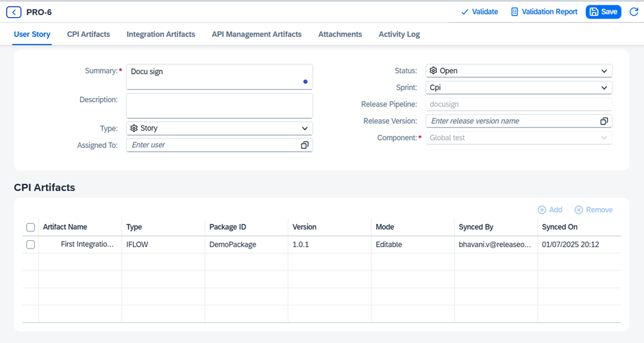This screenshot has height=343, width=644.
Task: Expand the Type dropdown showing Story
Action: (305, 128)
